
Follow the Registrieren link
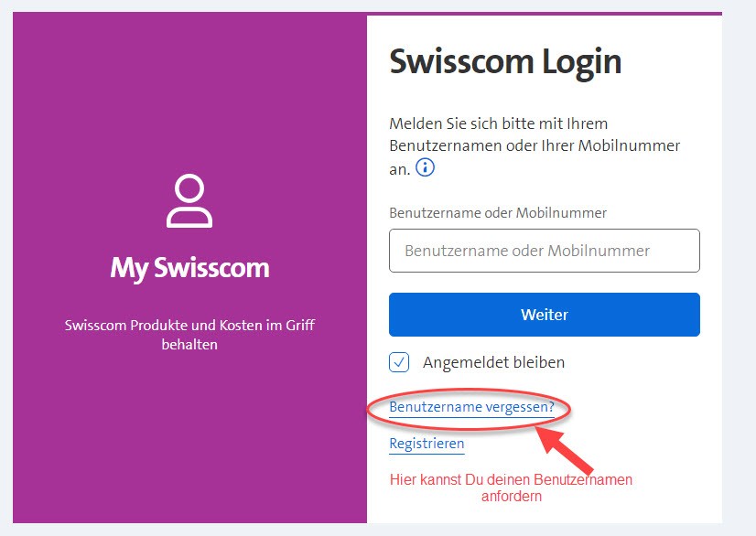pyautogui.click(x=427, y=444)
